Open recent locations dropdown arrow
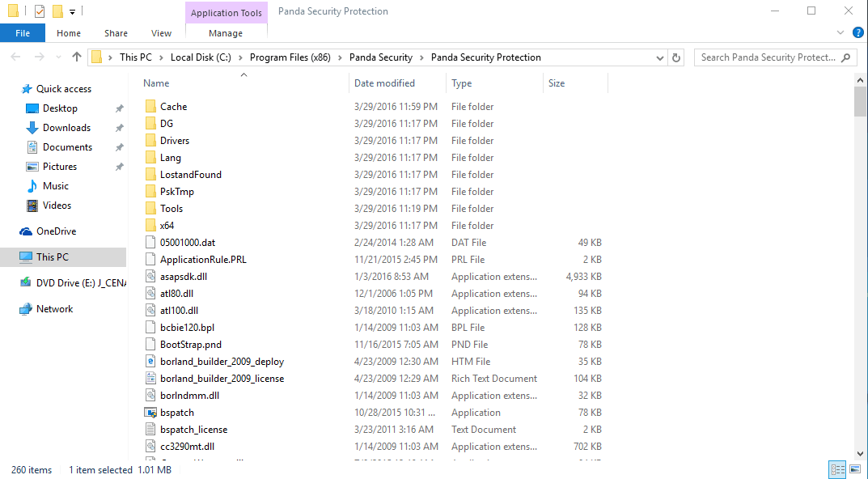The image size is (868, 479). (x=59, y=57)
